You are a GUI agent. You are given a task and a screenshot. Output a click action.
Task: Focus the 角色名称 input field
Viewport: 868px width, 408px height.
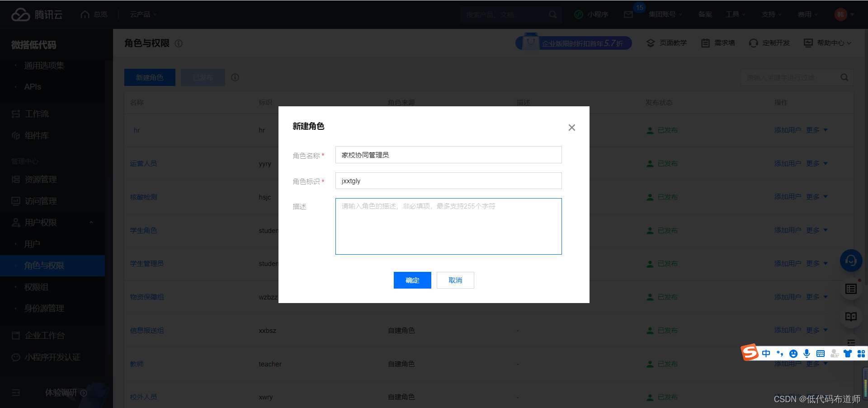tap(448, 155)
